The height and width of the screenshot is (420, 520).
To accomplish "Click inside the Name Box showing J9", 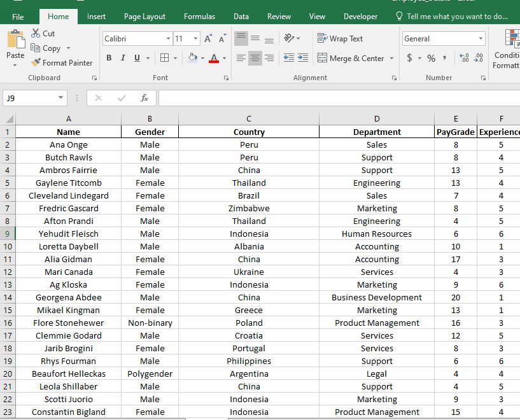I will click(x=29, y=98).
